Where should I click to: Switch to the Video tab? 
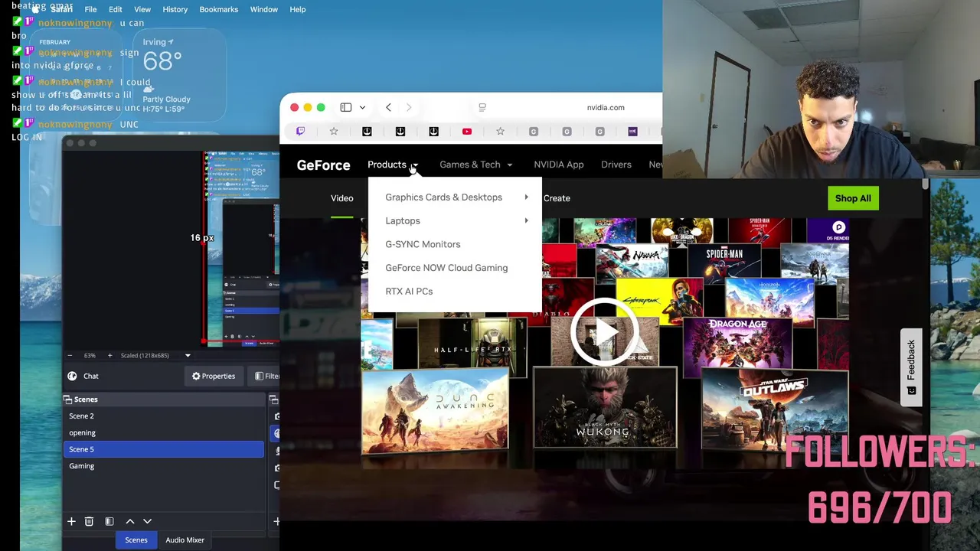[342, 198]
